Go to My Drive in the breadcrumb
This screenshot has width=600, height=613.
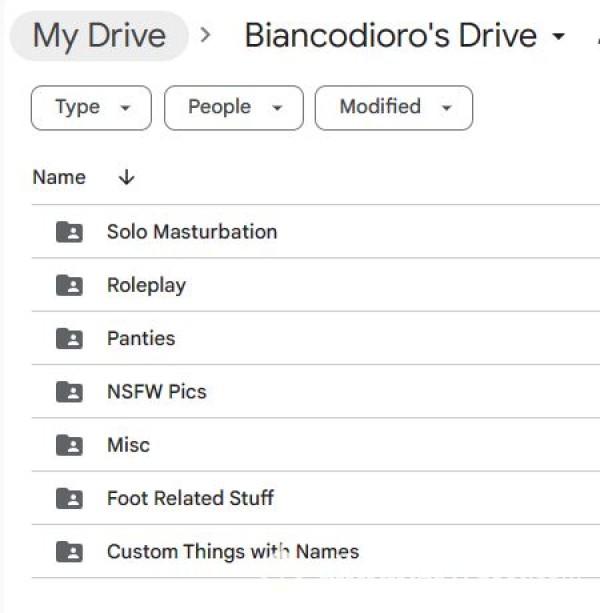click(99, 36)
